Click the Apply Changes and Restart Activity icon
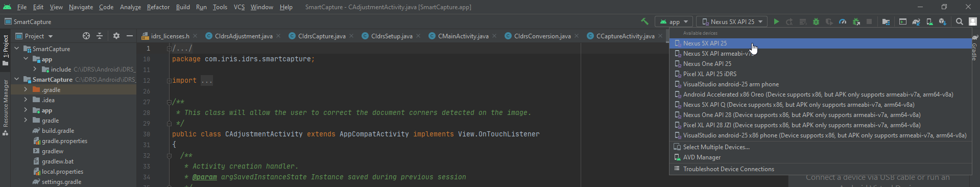This screenshot has height=187, width=980. coord(790,21)
